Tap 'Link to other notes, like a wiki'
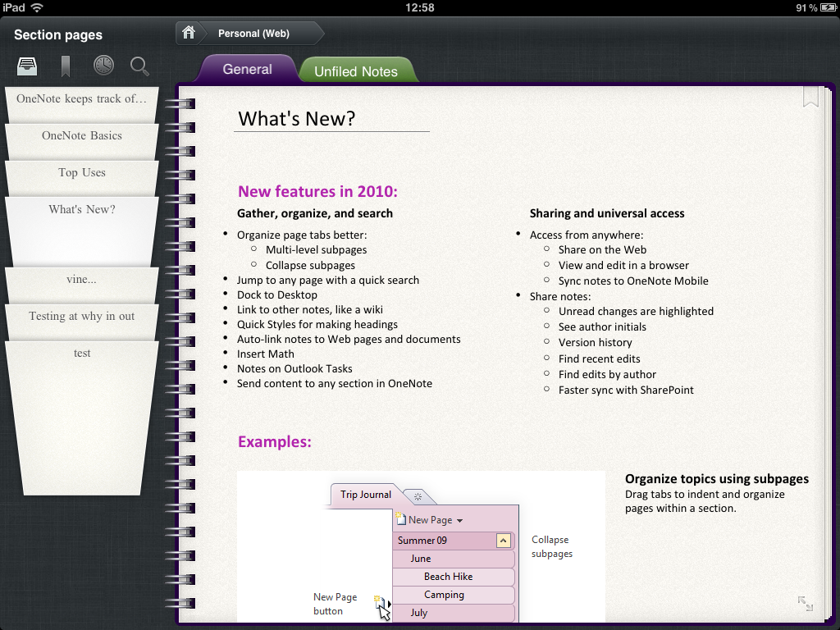840x630 pixels. click(x=309, y=309)
